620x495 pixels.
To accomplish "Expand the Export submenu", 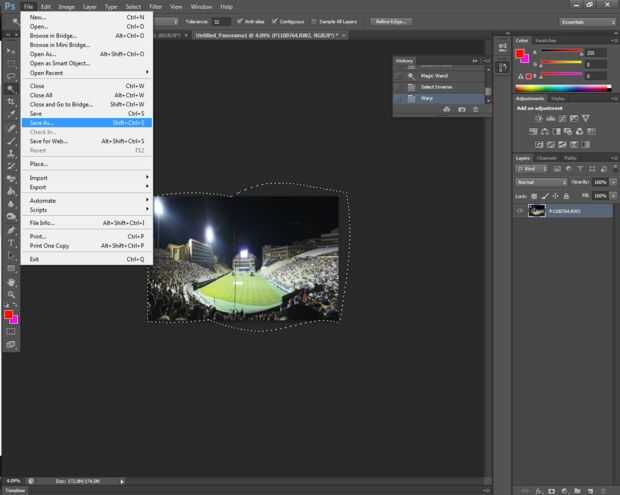I will pyautogui.click(x=87, y=187).
